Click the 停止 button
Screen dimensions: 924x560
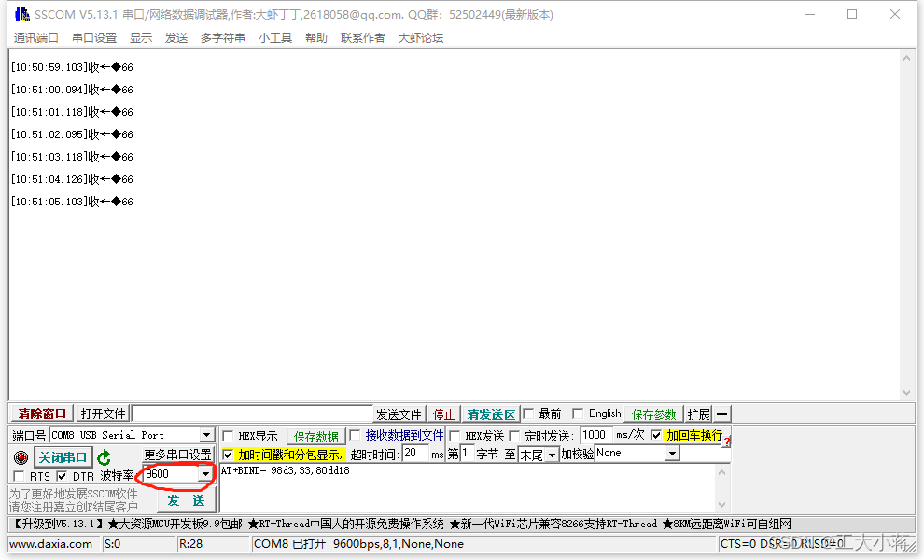pyautogui.click(x=443, y=414)
